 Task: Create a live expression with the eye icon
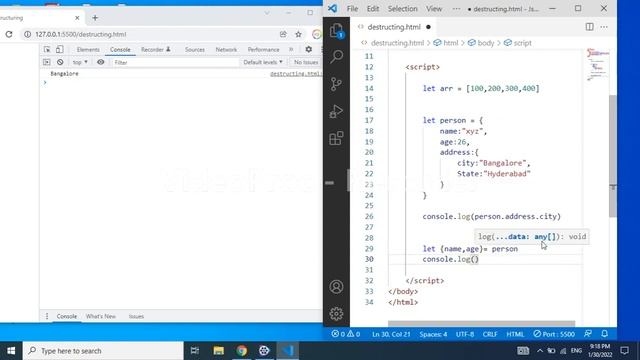[101, 62]
